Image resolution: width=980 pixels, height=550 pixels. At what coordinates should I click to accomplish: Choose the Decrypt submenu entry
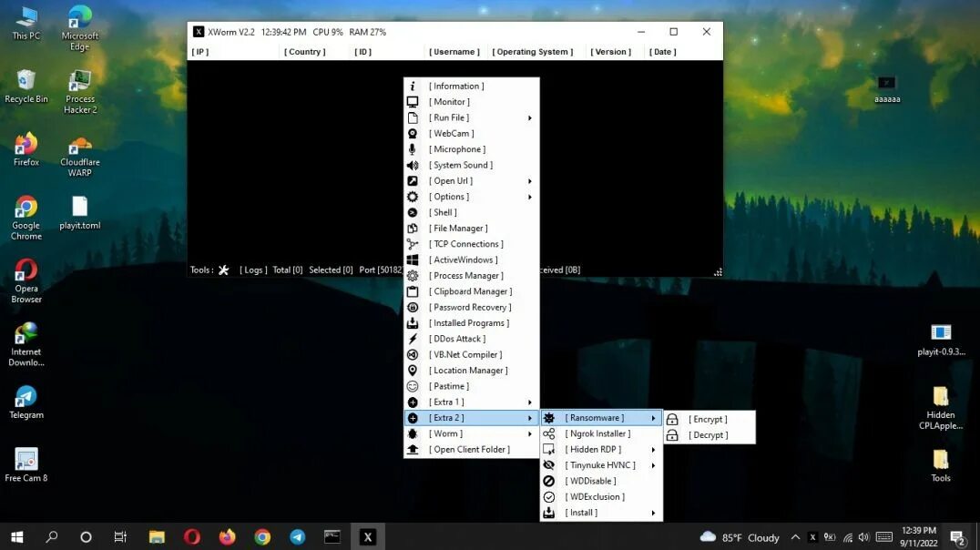[x=709, y=435]
